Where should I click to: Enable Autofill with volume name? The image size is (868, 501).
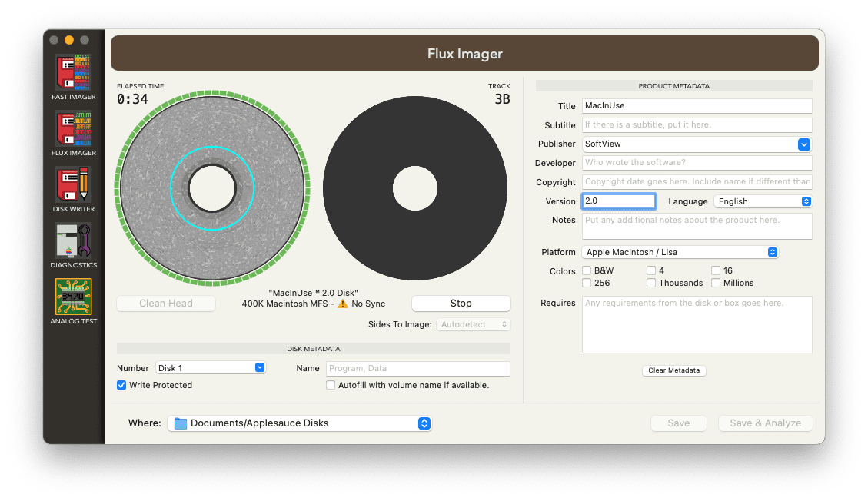click(x=331, y=385)
